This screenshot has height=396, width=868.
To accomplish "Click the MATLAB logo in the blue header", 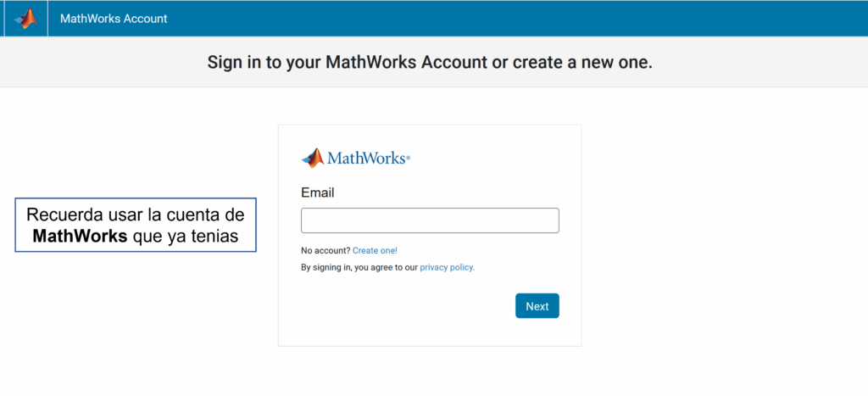I will coord(25,19).
